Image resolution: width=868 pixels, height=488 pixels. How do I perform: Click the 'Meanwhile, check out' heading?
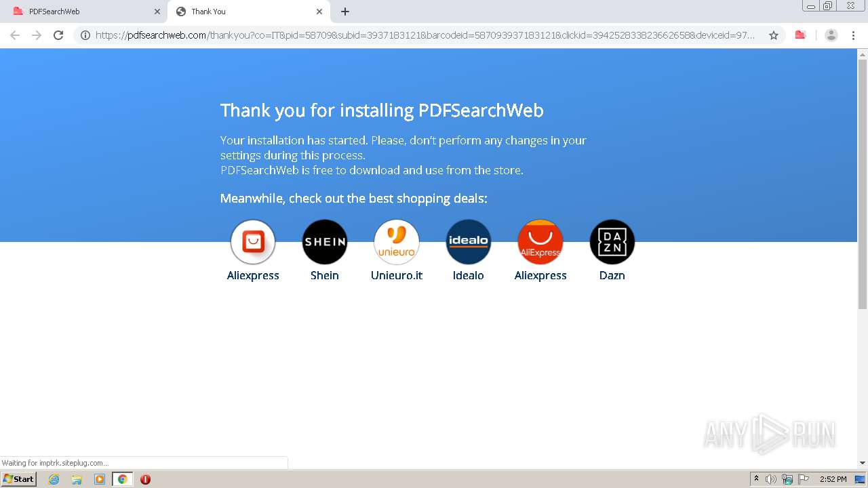pos(354,199)
